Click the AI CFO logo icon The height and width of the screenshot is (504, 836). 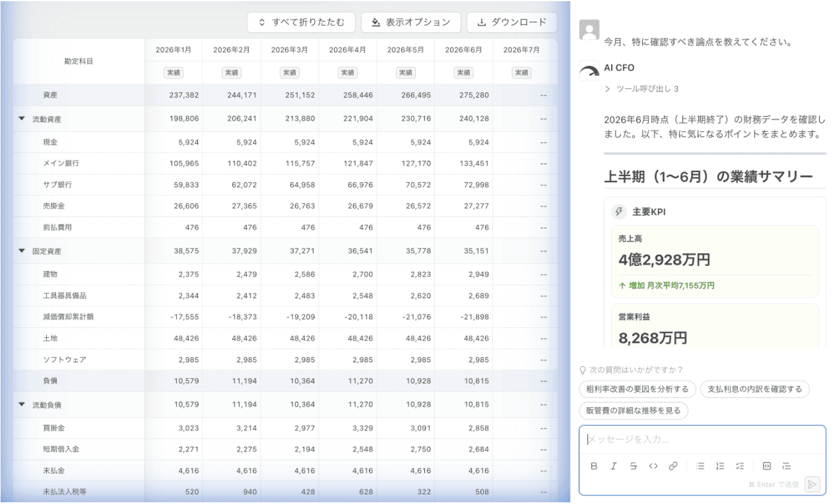click(589, 71)
